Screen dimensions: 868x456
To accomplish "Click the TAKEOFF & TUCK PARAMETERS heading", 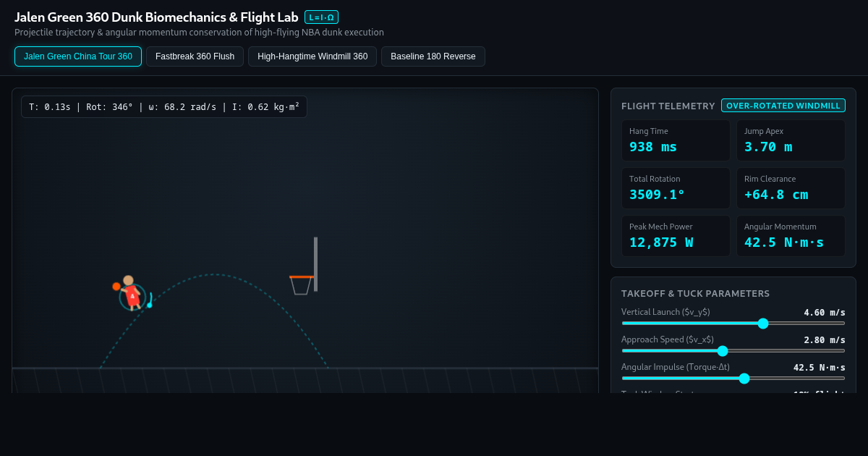I will coord(695,294).
